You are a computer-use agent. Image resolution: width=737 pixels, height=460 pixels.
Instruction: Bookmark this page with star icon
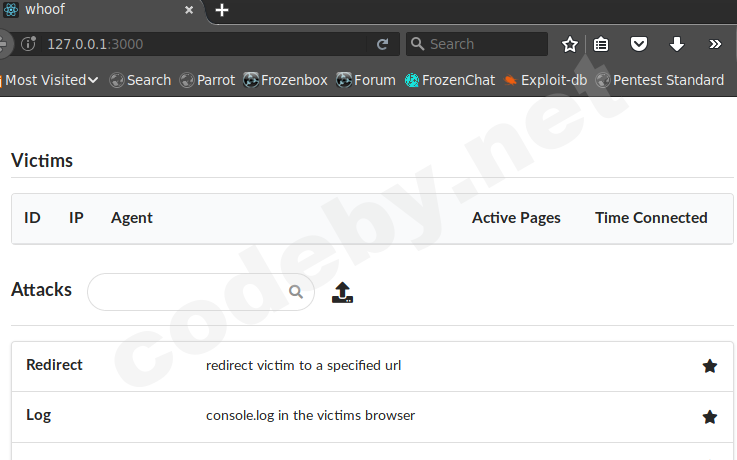click(x=570, y=44)
